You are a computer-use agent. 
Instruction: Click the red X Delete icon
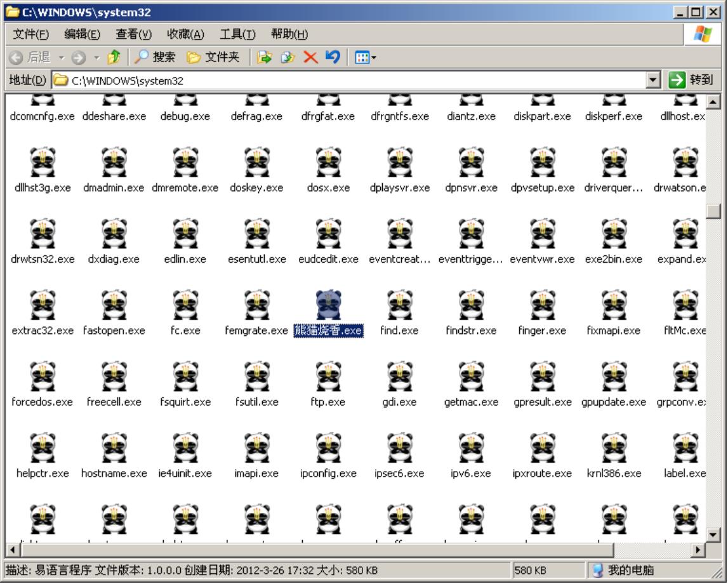310,58
